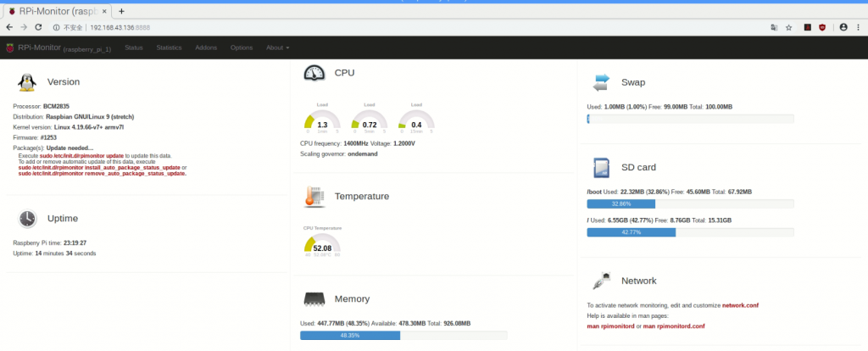Image resolution: width=868 pixels, height=351 pixels.
Task: Open the browser profile account icon
Action: 843,27
